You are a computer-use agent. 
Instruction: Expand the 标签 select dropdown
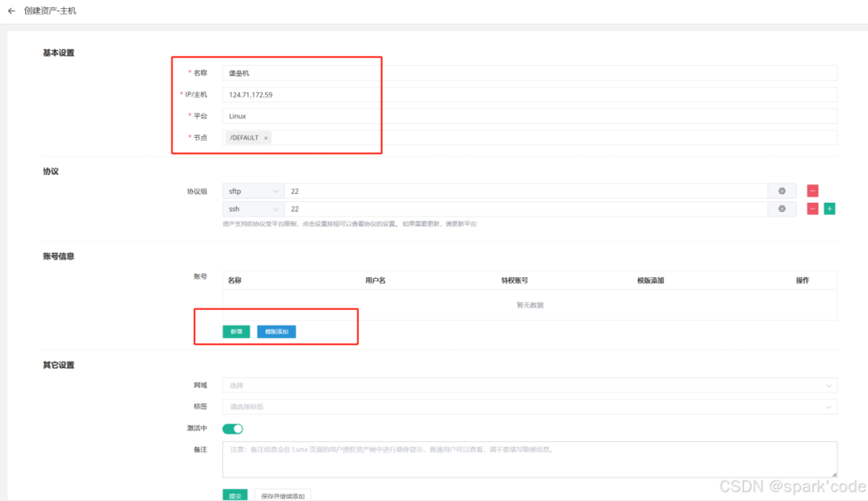(x=530, y=406)
